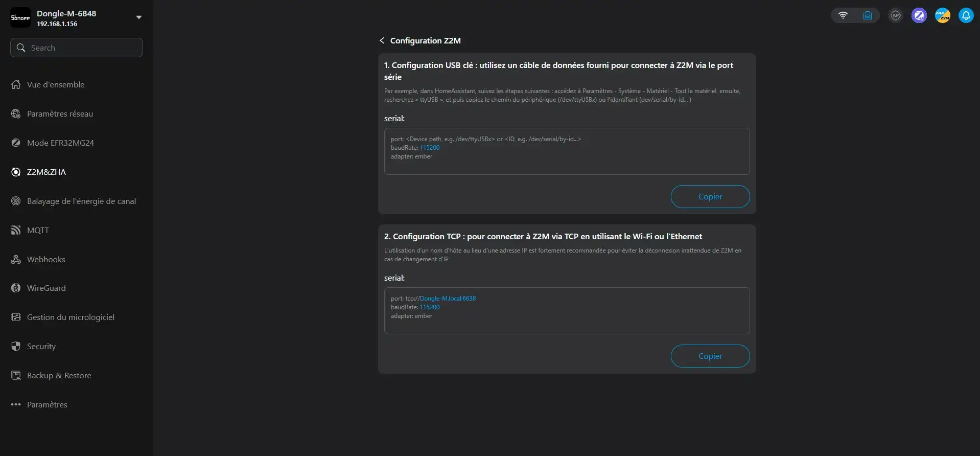Open the purple Zigbee icon in header
Viewport: 980px width, 456px height.
point(919,15)
